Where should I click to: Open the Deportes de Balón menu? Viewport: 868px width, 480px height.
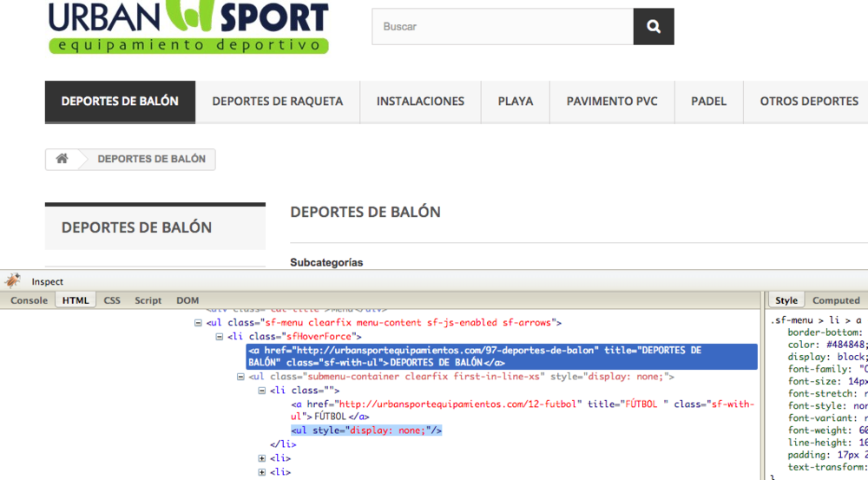pos(120,102)
